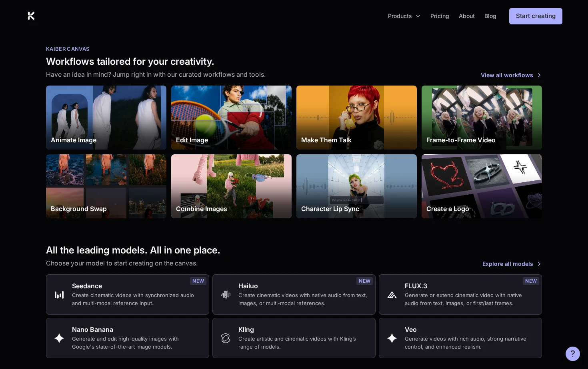Open the Combine Images workflow
This screenshot has width=588, height=369.
click(x=231, y=186)
